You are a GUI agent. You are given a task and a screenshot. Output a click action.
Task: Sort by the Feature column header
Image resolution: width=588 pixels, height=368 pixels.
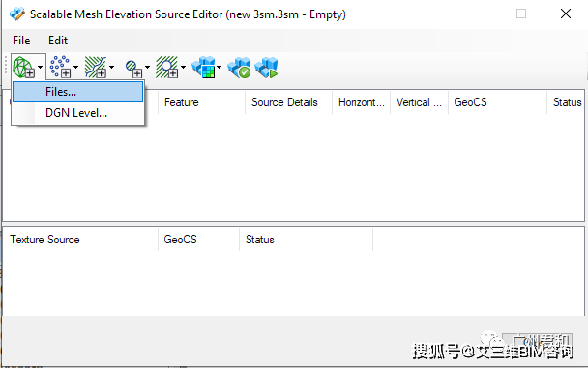[x=201, y=102]
